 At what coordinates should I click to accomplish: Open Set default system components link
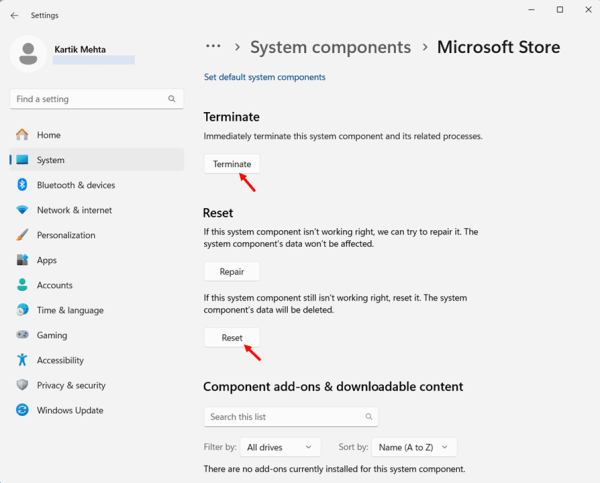(264, 77)
